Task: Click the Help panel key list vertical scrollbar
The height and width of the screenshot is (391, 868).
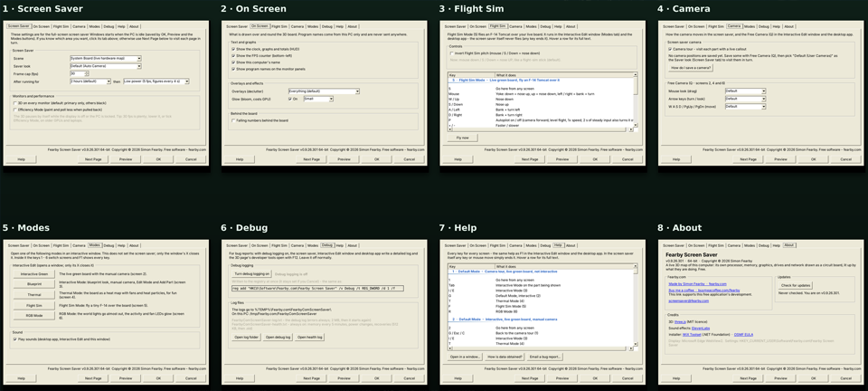Action: (635, 305)
